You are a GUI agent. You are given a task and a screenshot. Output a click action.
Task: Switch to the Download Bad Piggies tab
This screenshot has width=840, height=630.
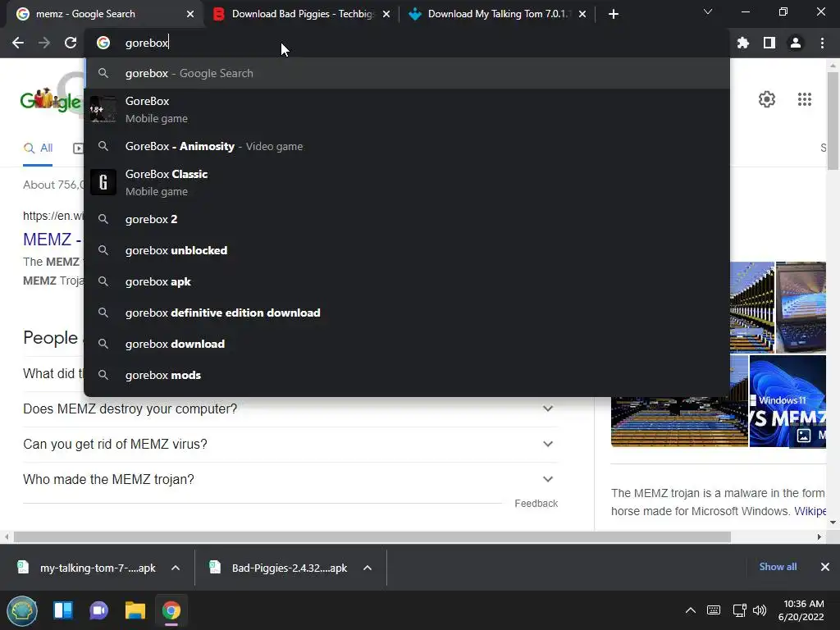(x=300, y=14)
